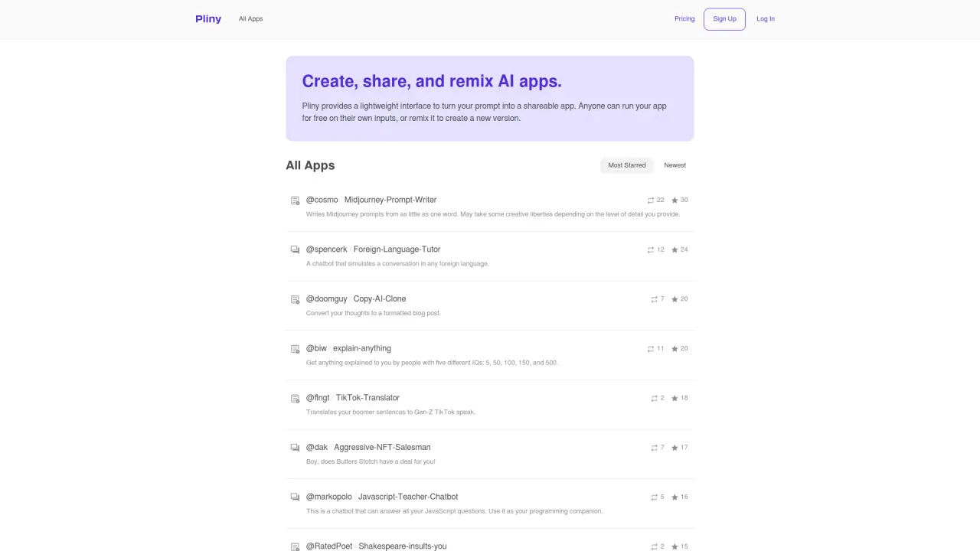Click the app-type icon beside @doomguy
The height and width of the screenshot is (551, 980).
(x=295, y=299)
